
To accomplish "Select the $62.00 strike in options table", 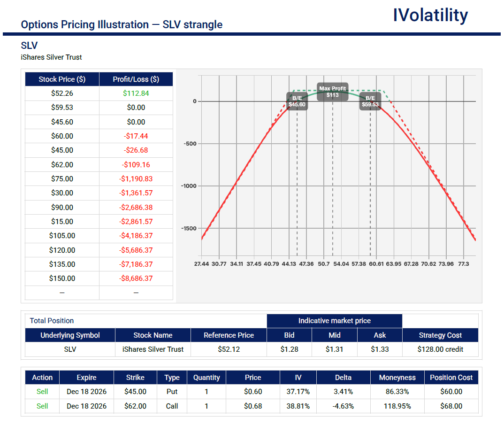I will tap(135, 406).
